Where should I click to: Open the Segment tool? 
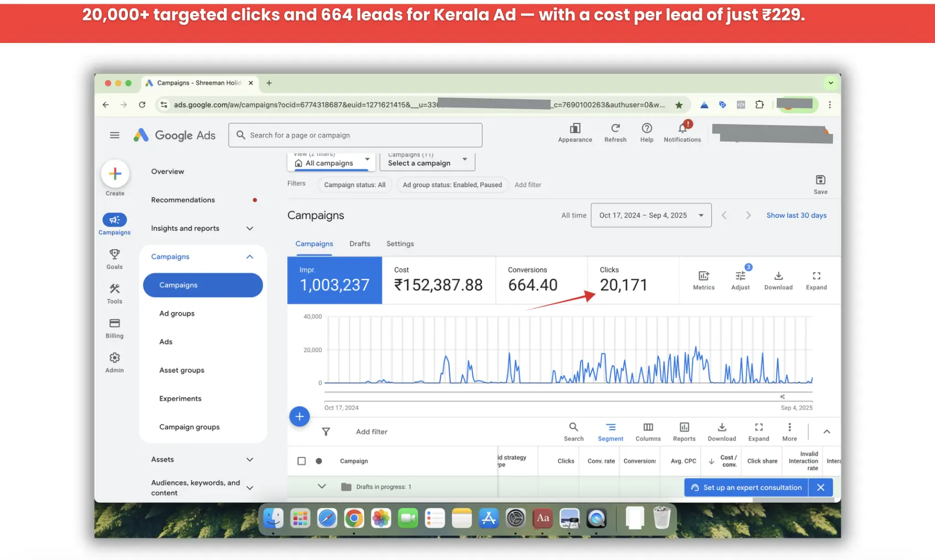point(611,432)
